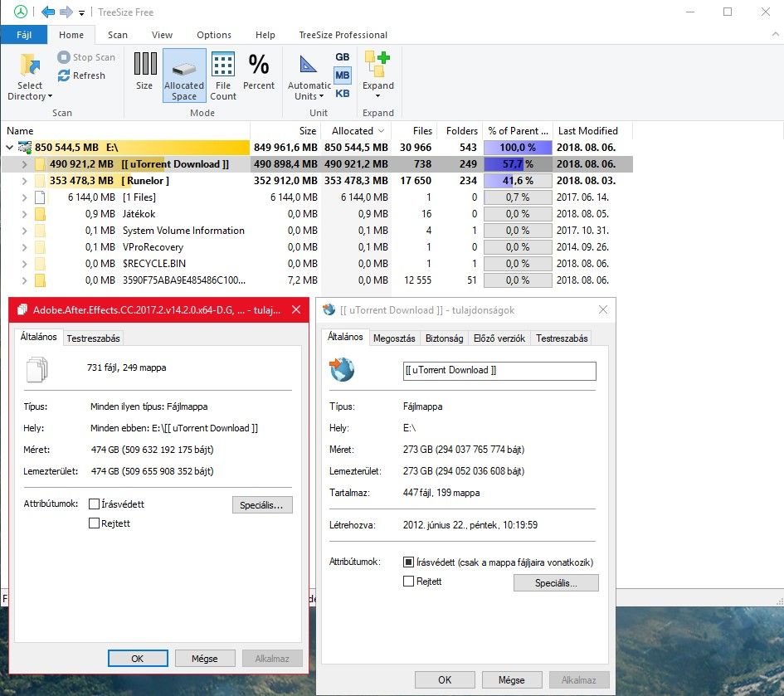Close the uTorrent Download properties dialog
The width and height of the screenshot is (784, 696).
click(603, 309)
